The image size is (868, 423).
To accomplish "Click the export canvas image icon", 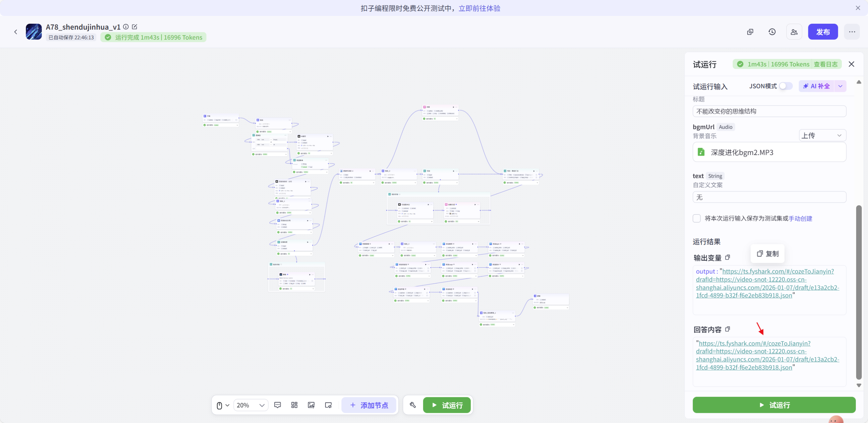I will point(311,405).
